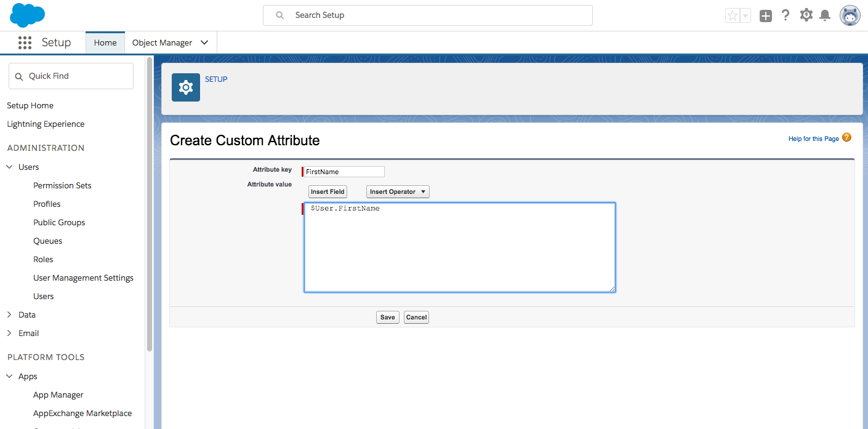Click the sidebar vertical scrollbar

150,203
